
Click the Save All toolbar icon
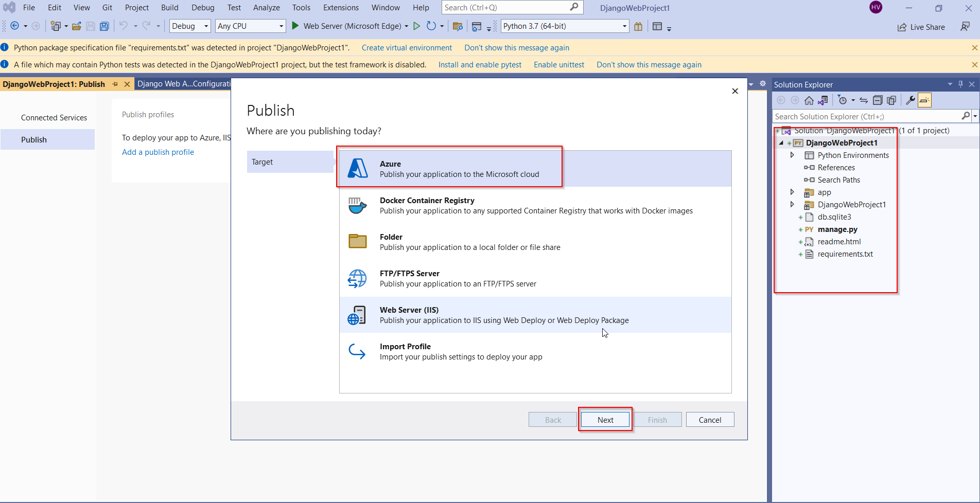pyautogui.click(x=104, y=26)
